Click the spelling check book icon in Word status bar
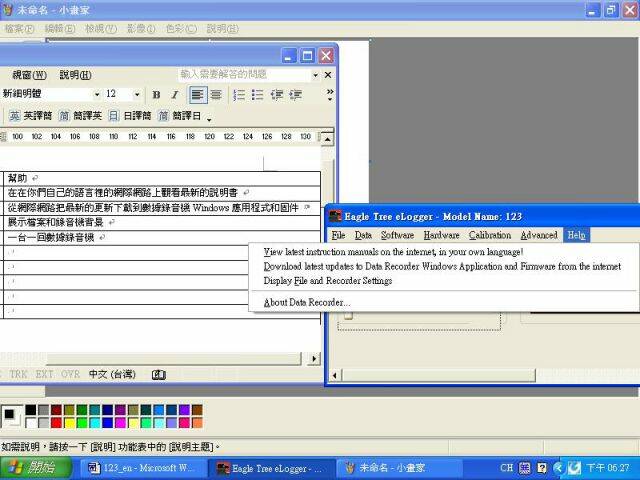The height and width of the screenshot is (480, 640). coord(159,374)
